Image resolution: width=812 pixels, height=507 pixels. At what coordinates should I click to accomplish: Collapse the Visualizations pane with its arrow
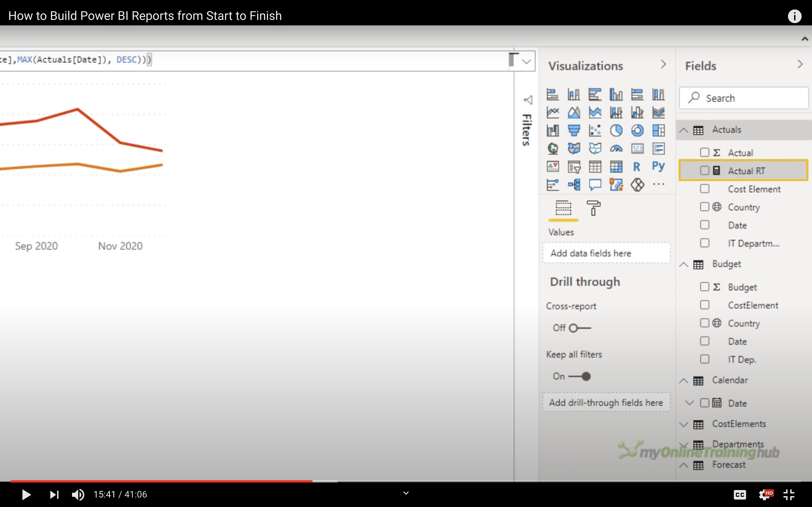pos(663,64)
